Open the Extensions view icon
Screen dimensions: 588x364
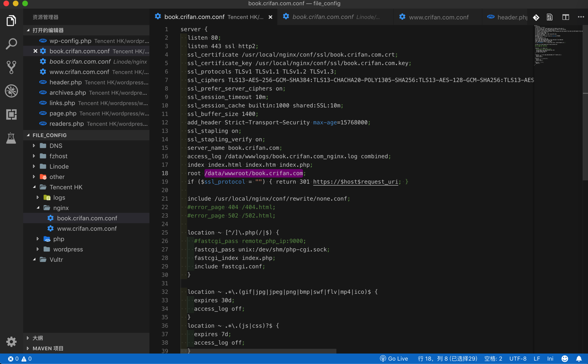point(11,114)
